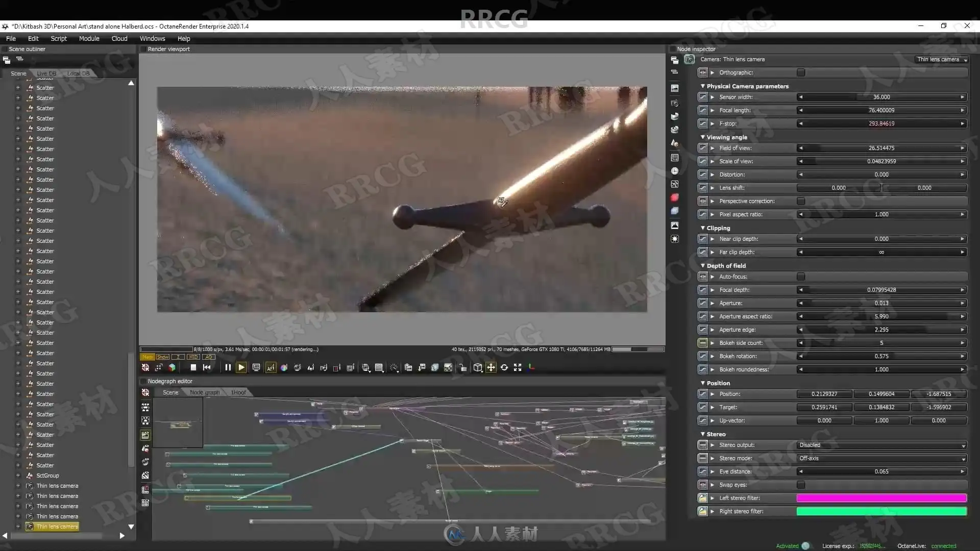
Task: Open the Script menu
Action: click(x=59, y=38)
